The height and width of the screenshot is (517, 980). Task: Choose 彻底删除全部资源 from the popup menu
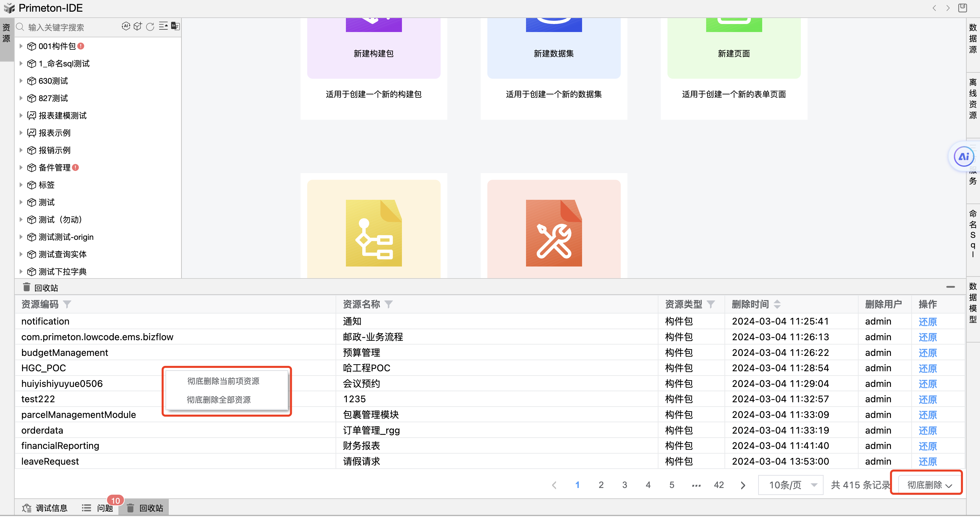click(219, 400)
